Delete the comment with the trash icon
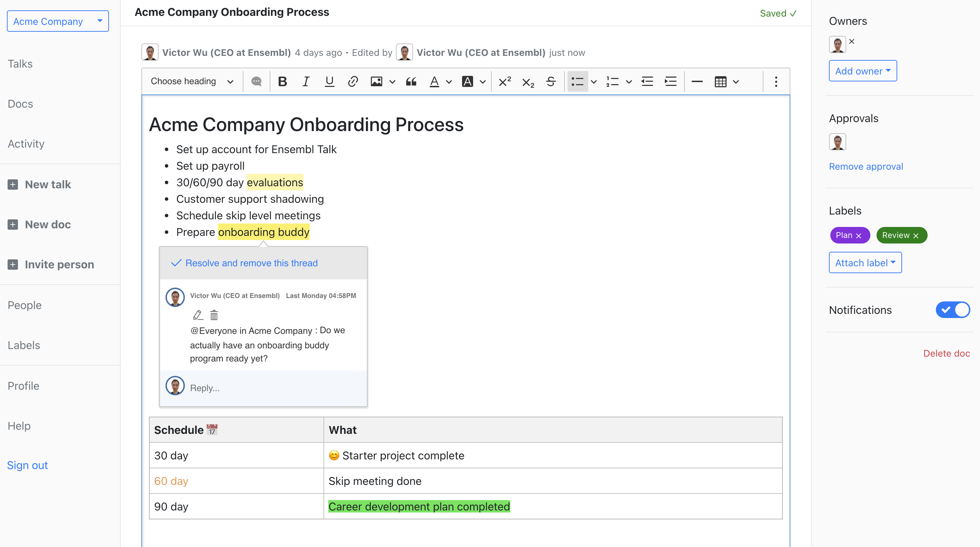 (214, 315)
